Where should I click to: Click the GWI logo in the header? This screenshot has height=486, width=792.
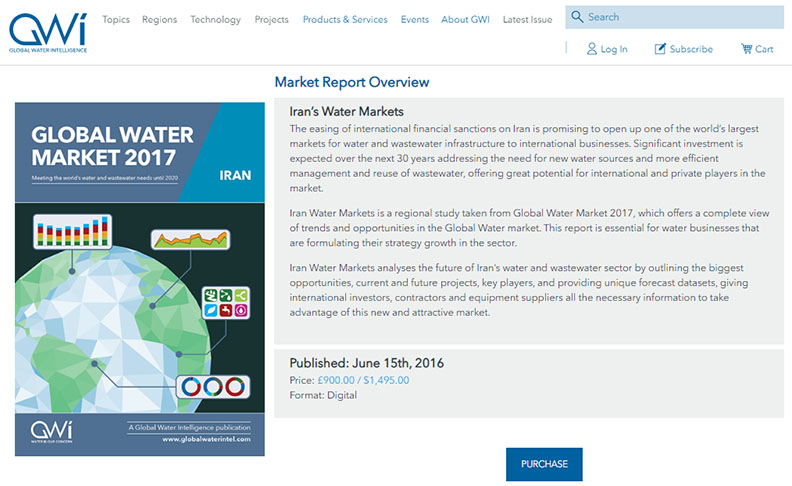48,33
